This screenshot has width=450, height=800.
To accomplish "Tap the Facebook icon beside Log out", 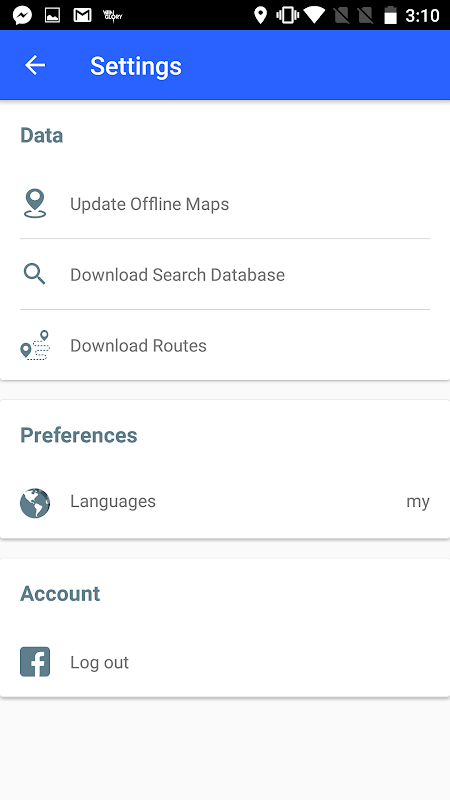I will [35, 662].
